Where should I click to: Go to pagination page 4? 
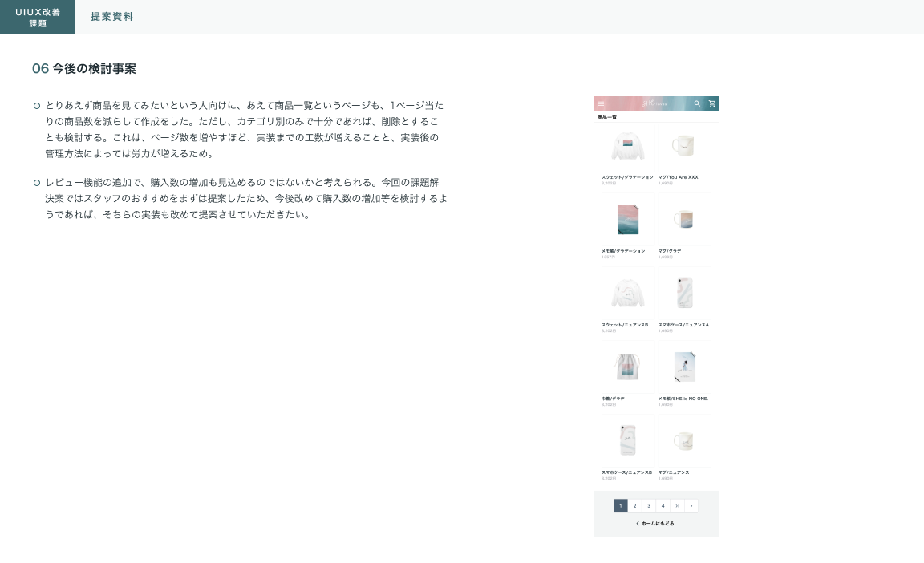663,506
